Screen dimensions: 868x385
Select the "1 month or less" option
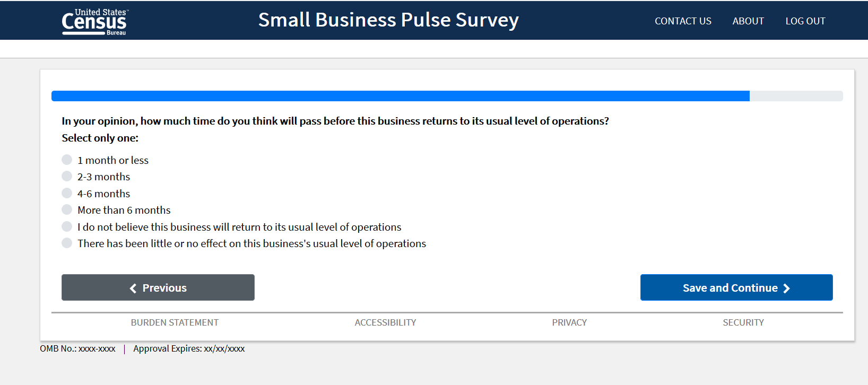pyautogui.click(x=67, y=160)
